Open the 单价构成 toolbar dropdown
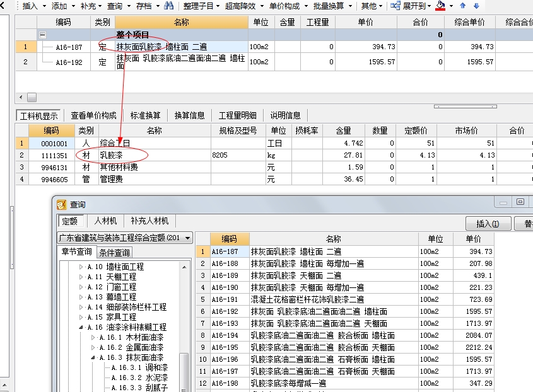The width and height of the screenshot is (533, 392). [x=306, y=6]
